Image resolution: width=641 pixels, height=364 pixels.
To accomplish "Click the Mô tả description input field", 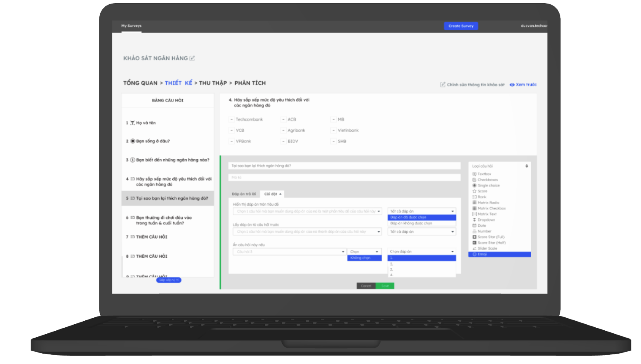I will click(344, 177).
